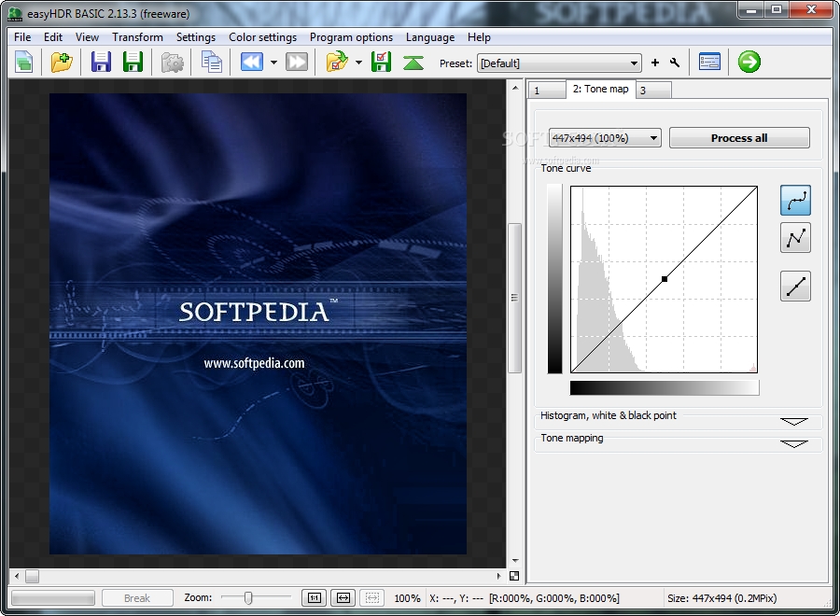The image size is (840, 616).
Task: Minimize the easyHDR window
Action: point(751,9)
